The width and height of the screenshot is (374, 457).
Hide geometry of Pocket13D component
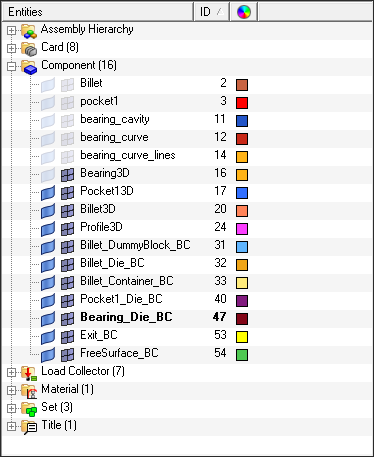click(48, 193)
